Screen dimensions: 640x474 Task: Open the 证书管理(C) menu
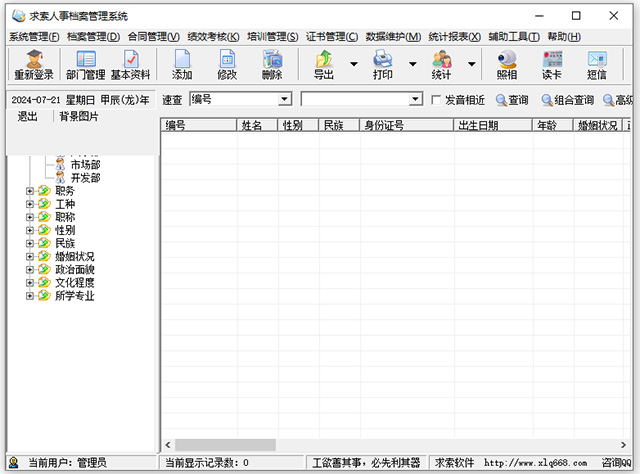point(332,37)
